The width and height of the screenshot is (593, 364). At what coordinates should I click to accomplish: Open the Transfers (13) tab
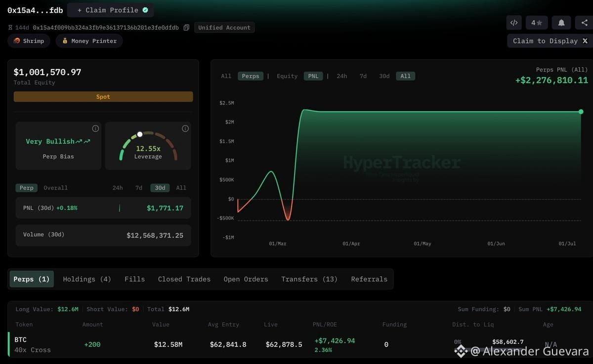309,279
